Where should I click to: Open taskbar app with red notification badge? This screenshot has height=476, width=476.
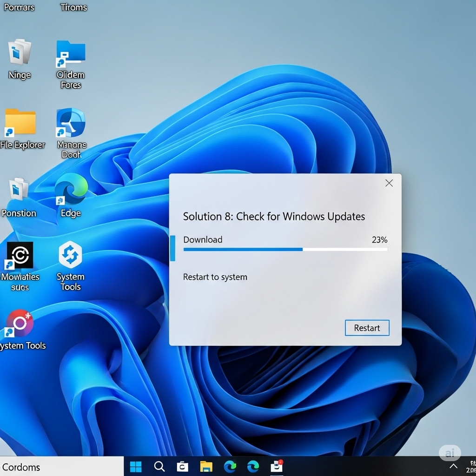point(277,466)
